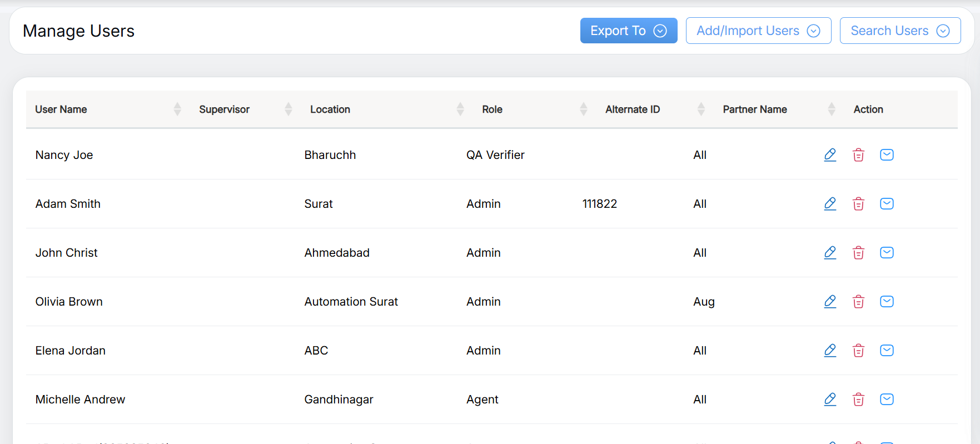Sort table by User Name column
Screen dimensions: 980x444
tap(177, 109)
